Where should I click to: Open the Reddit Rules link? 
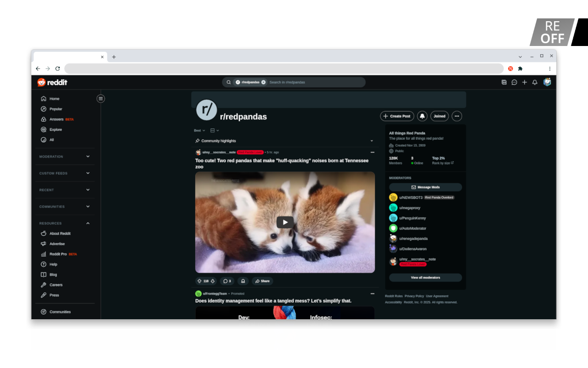[393, 296]
